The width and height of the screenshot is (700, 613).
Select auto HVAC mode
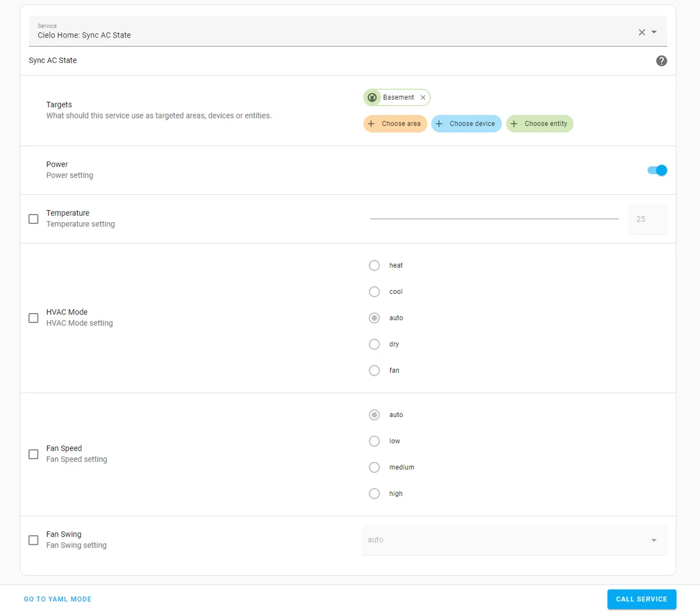pos(374,318)
